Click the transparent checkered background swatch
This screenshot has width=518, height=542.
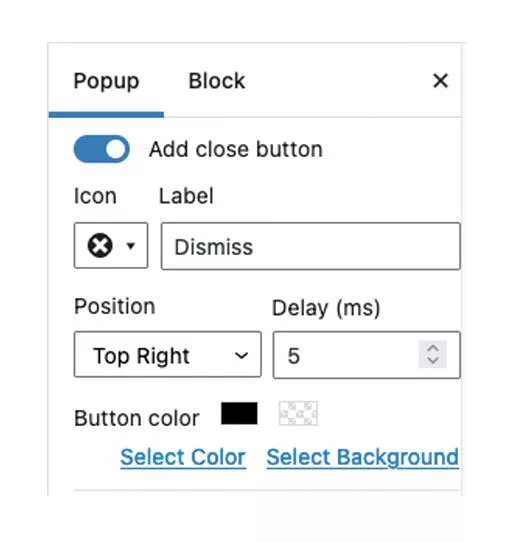pos(298,413)
